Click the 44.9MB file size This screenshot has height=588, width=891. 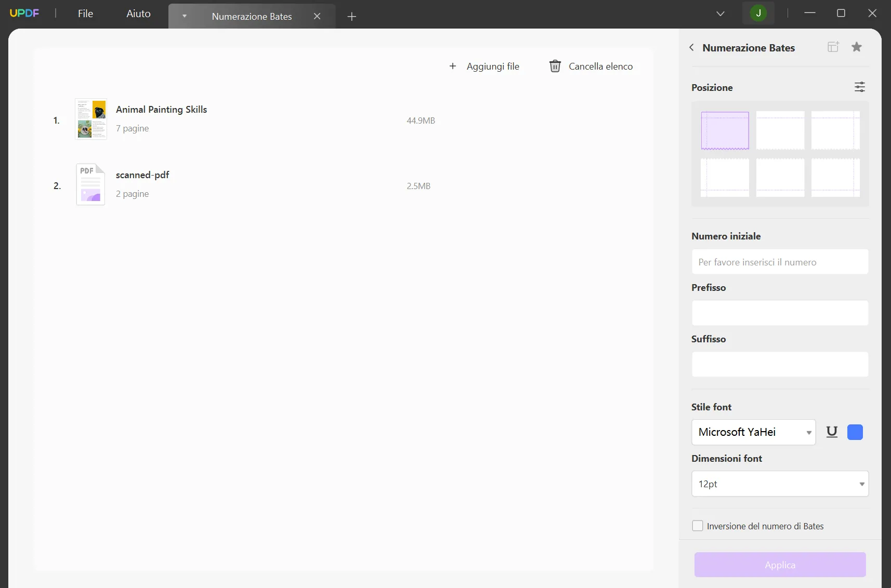pos(421,121)
